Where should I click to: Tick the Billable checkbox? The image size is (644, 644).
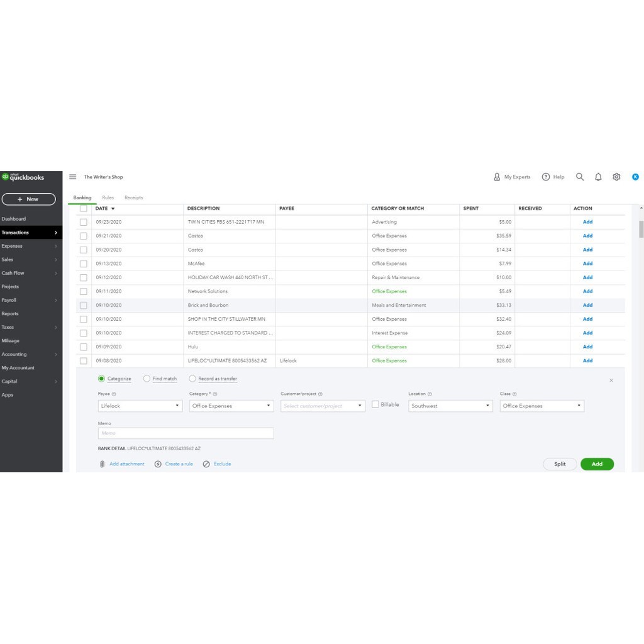click(x=375, y=404)
